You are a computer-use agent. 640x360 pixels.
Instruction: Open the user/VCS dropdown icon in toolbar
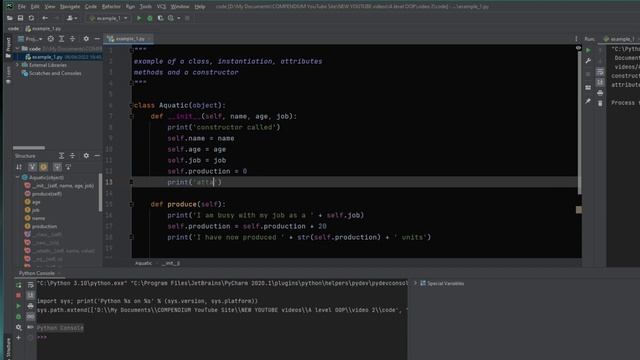pos(72,18)
